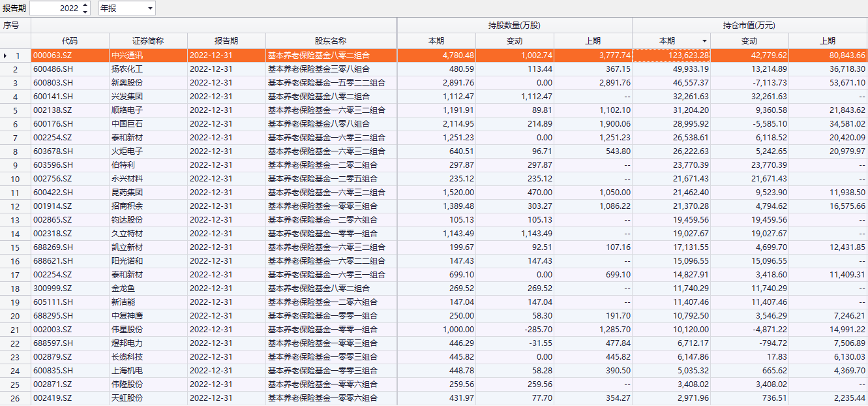Click the 2022 year input field
Viewport: 868px width, 406px height.
(x=55, y=8)
